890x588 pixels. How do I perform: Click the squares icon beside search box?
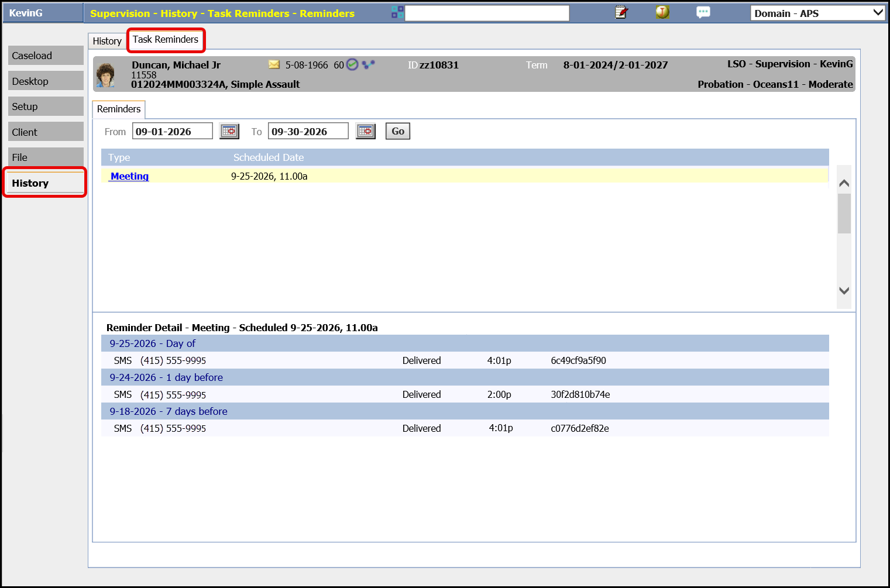(397, 12)
